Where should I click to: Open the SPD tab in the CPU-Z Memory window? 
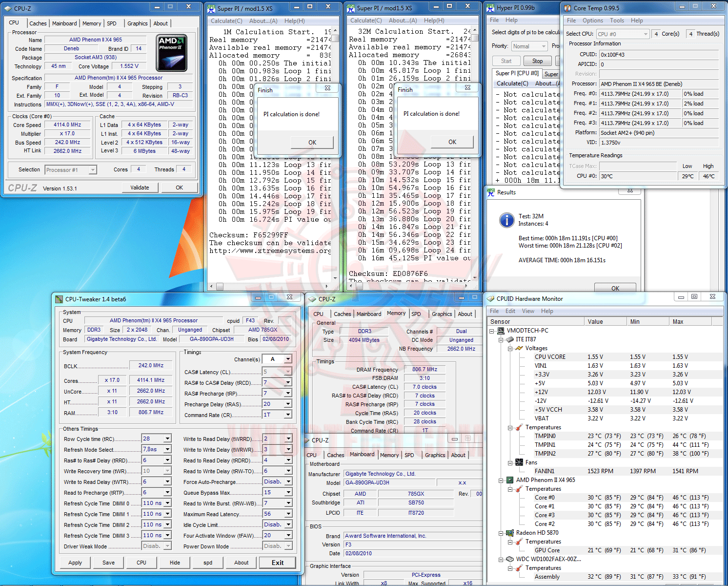[416, 314]
